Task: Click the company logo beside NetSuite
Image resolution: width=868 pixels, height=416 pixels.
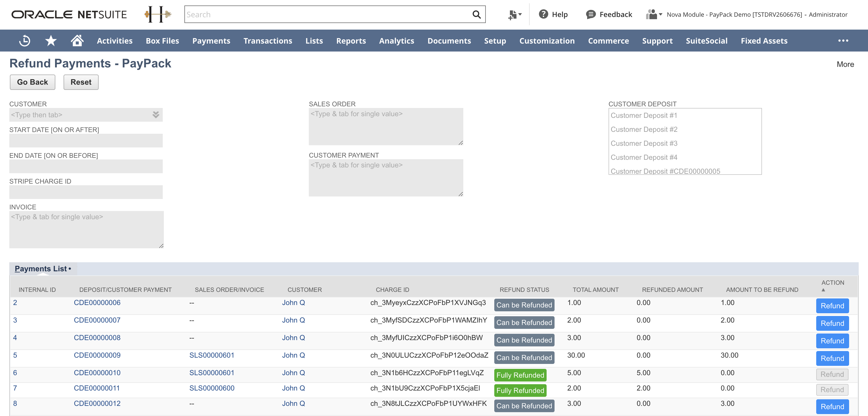Action: (158, 15)
